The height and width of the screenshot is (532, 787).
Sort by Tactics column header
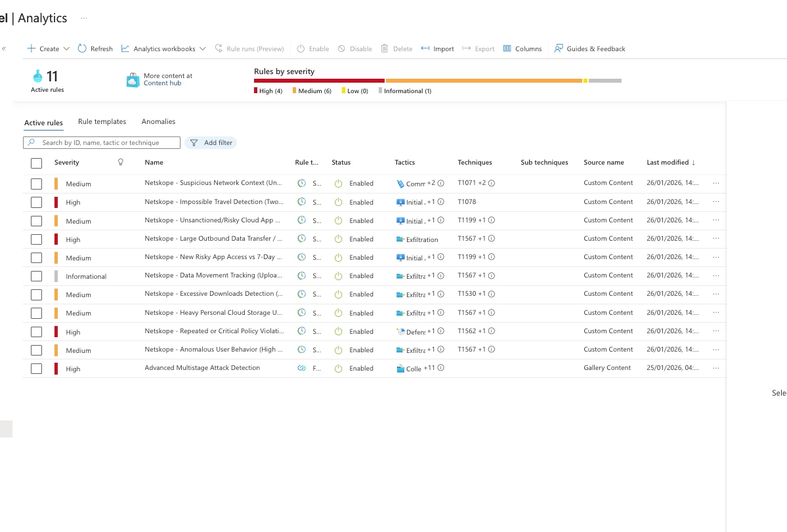[405, 163]
